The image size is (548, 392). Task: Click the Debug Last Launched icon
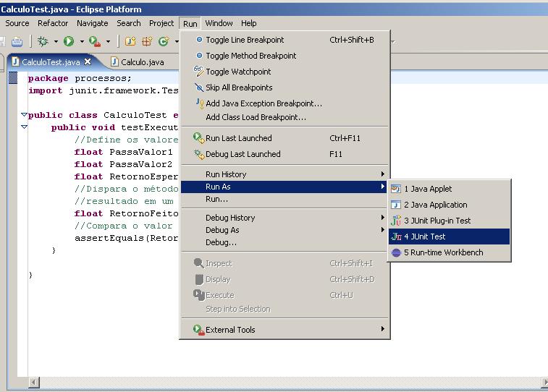(x=199, y=154)
